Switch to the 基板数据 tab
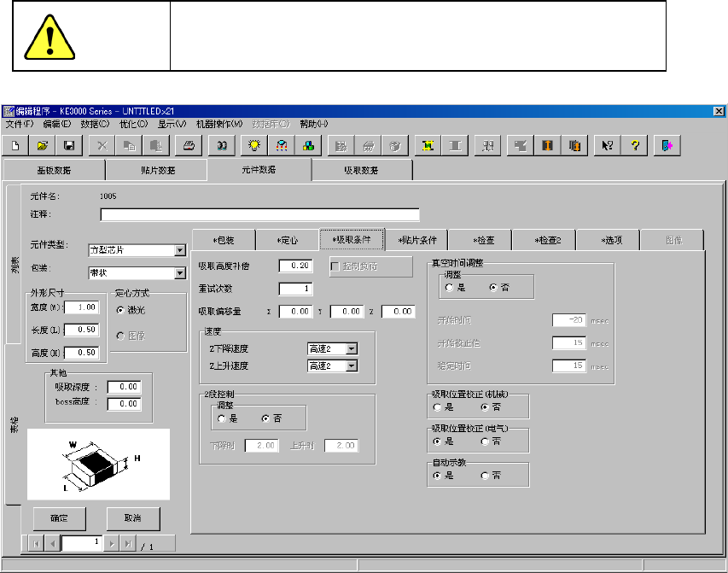This screenshot has height=573, width=728. coord(54,170)
